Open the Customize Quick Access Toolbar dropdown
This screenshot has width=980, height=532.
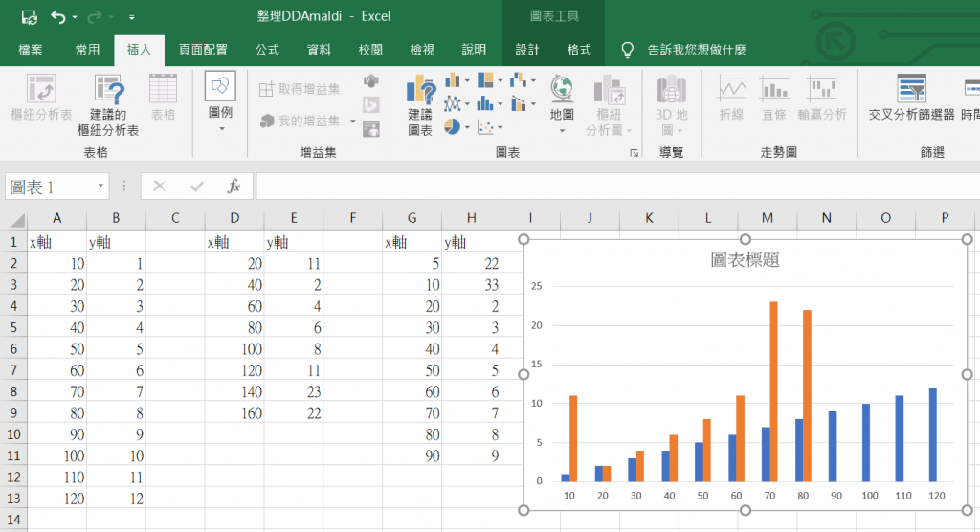pos(131,17)
